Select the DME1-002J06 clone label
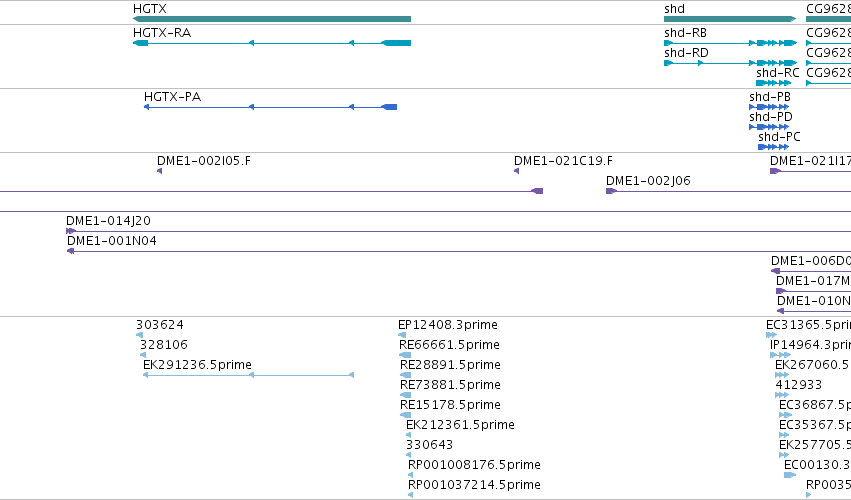This screenshot has height=500, width=851. [648, 181]
